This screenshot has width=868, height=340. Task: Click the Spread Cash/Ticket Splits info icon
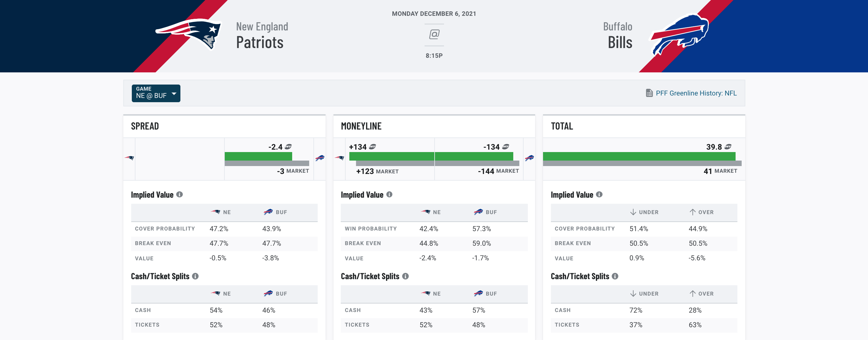point(195,276)
